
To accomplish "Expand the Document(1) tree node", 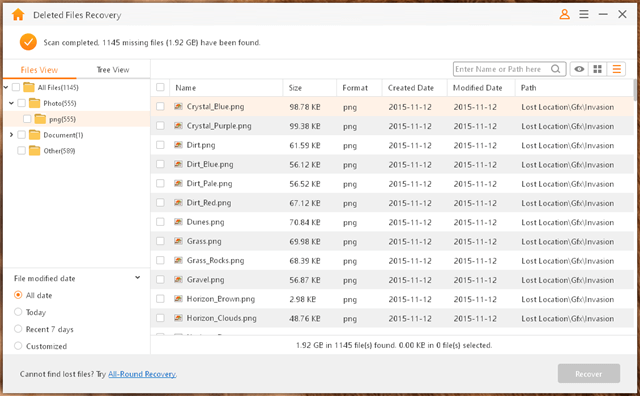I will tap(11, 135).
